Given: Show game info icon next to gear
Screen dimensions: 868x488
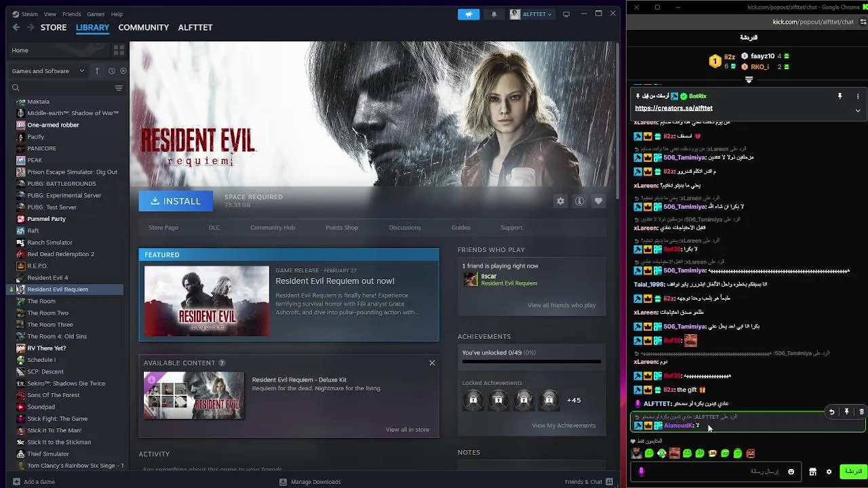Looking at the screenshot, I should tap(579, 201).
